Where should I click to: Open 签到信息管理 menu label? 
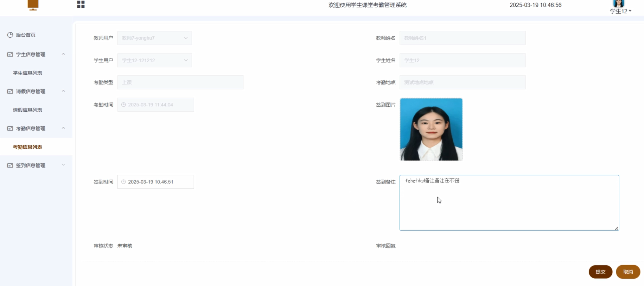tap(31, 165)
